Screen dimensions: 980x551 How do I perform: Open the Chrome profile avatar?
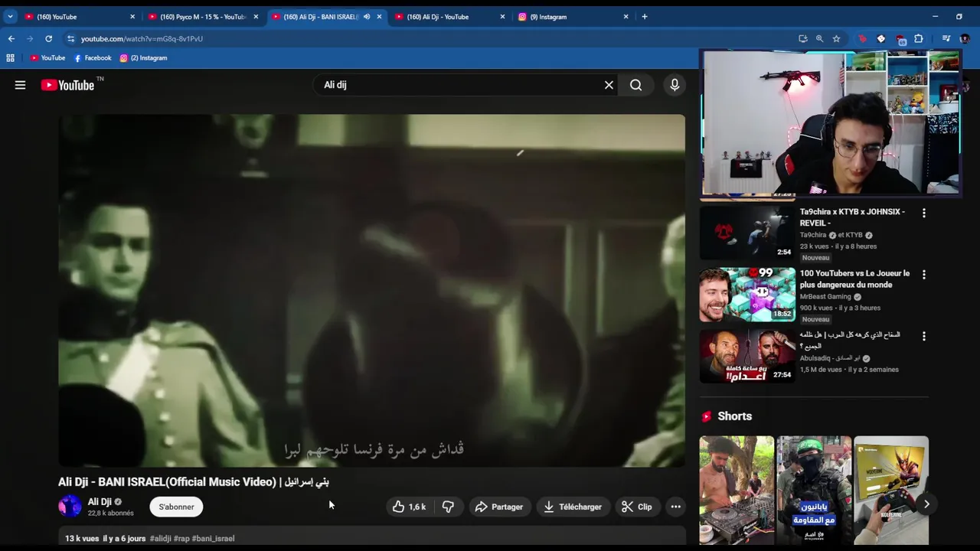tap(965, 38)
